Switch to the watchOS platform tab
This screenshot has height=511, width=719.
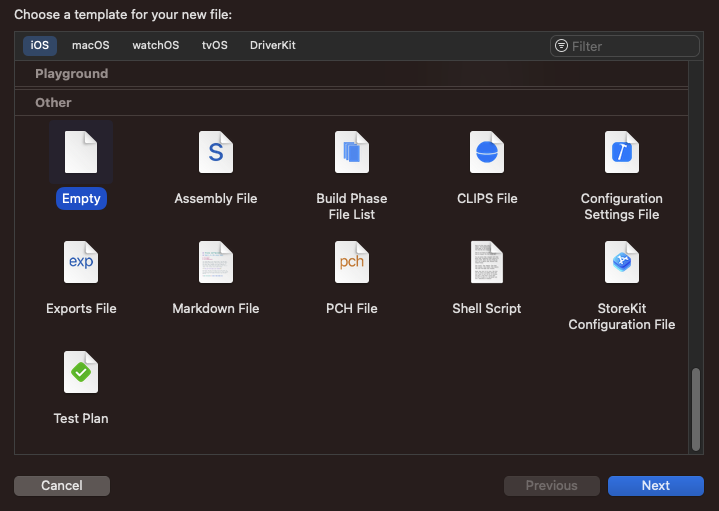click(x=155, y=46)
